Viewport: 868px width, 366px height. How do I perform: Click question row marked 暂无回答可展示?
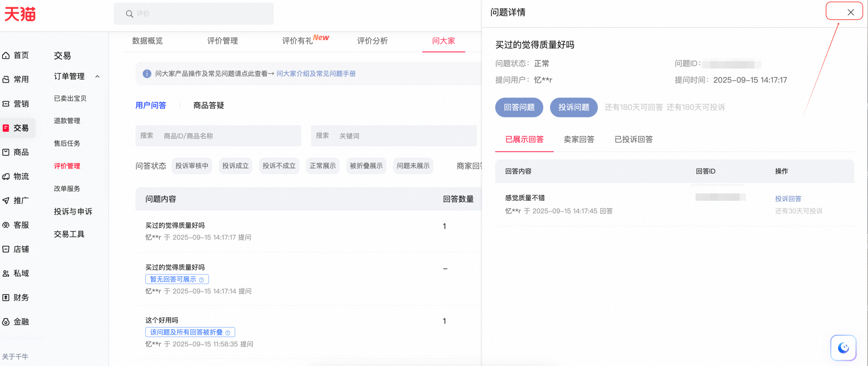click(308, 279)
